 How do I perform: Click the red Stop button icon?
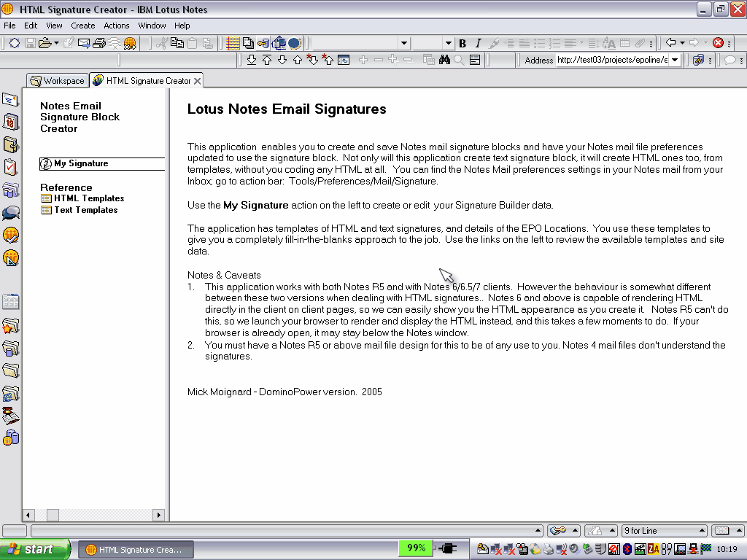[x=719, y=43]
